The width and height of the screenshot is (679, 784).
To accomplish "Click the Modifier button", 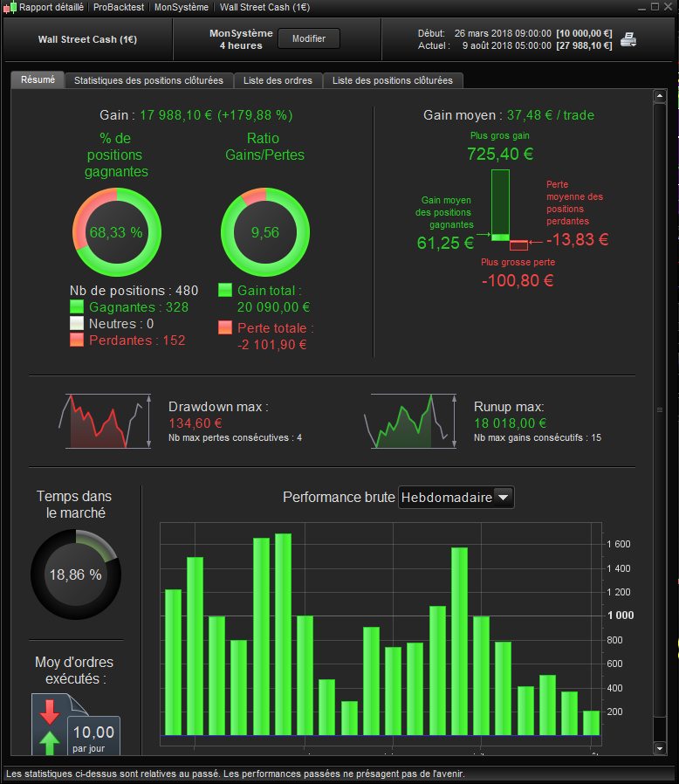I will (308, 38).
